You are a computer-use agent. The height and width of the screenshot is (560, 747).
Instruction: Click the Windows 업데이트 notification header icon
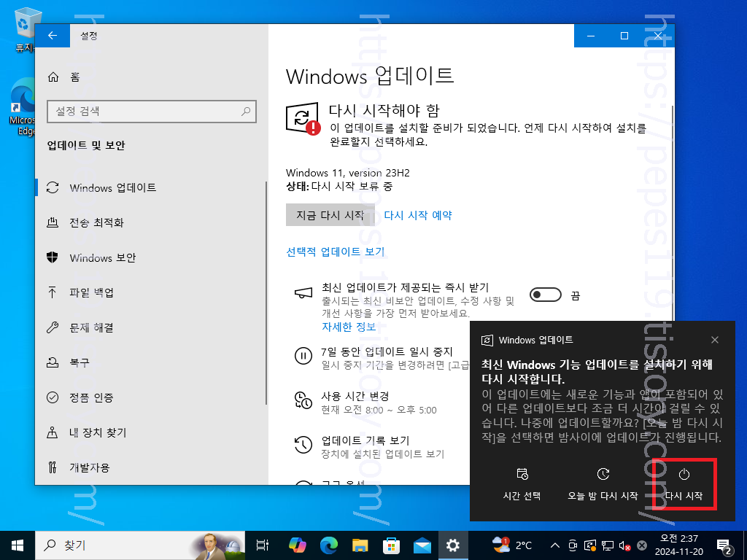point(487,340)
